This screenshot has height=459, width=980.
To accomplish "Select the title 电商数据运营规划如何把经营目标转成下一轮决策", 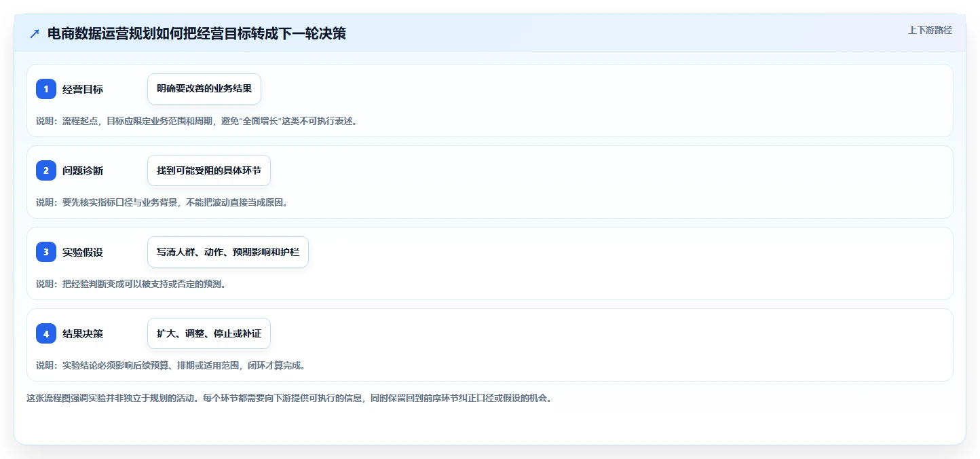I will click(197, 33).
